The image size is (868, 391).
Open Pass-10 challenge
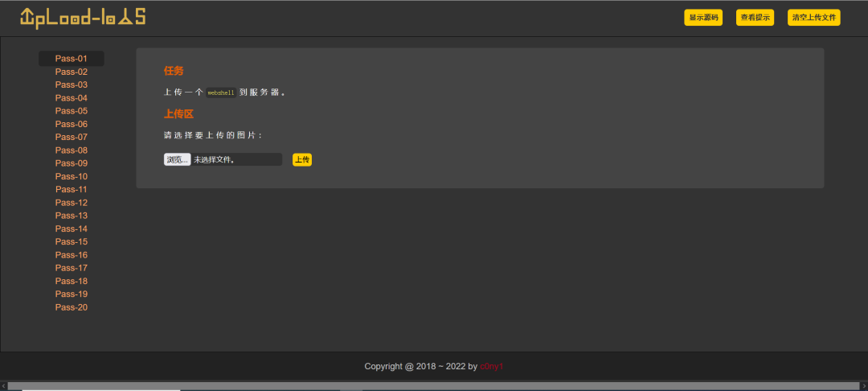pos(72,177)
